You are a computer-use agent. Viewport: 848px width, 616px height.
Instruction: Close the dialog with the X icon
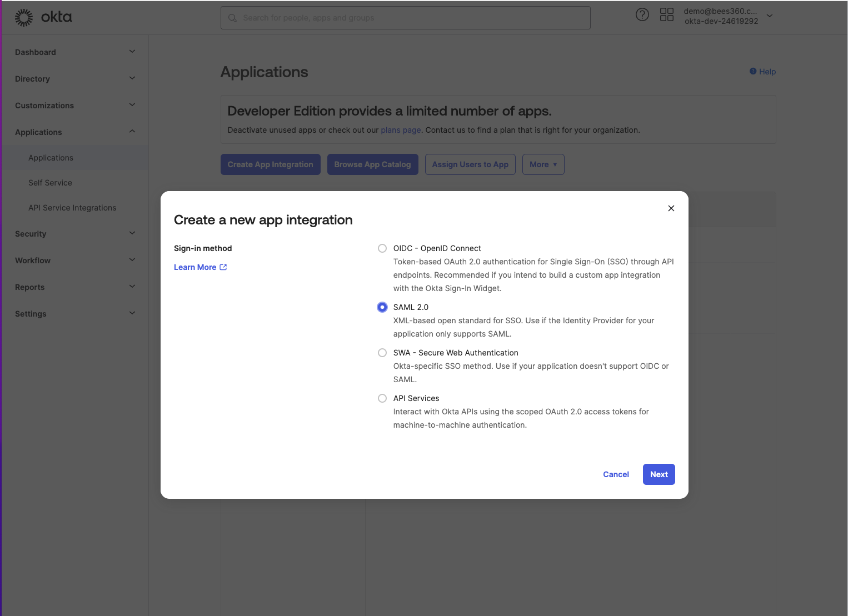tap(671, 208)
